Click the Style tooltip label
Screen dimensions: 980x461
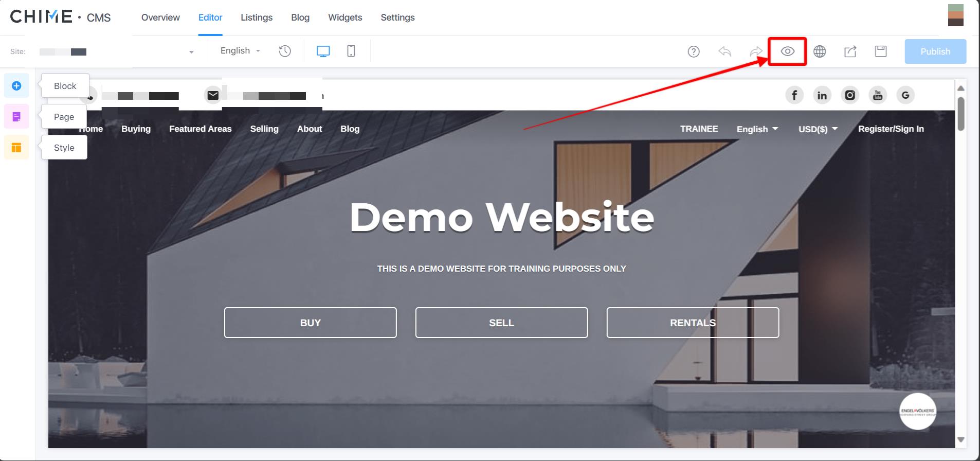[x=64, y=148]
